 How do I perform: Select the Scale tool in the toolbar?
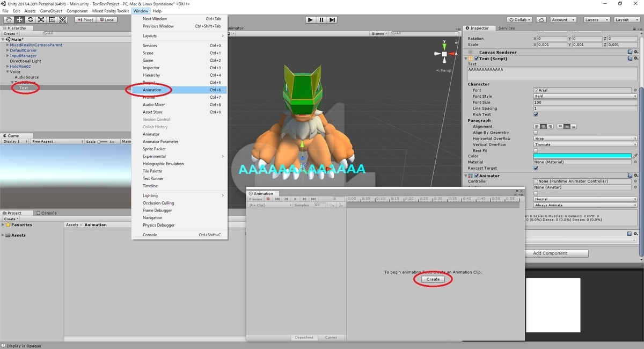pyautogui.click(x=41, y=20)
